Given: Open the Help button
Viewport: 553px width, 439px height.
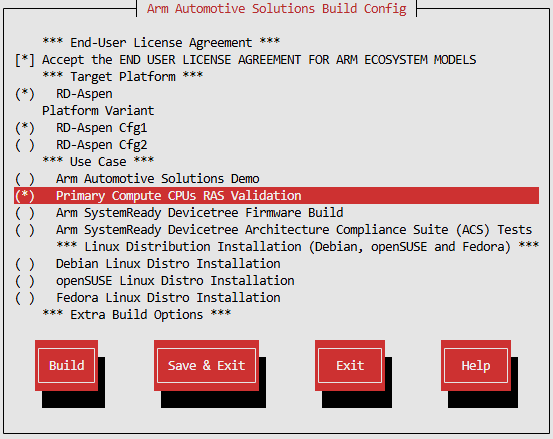Looking at the screenshot, I should pyautogui.click(x=476, y=365).
